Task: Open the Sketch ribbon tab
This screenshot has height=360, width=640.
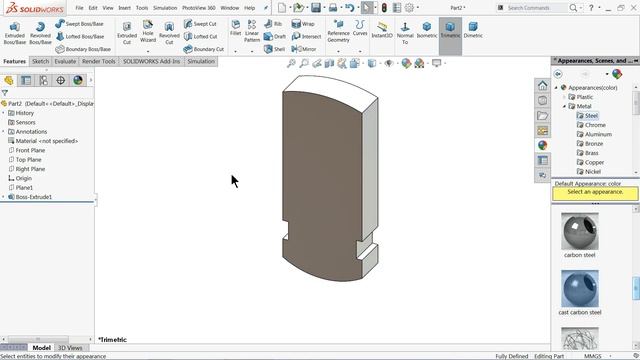Action: pos(40,61)
